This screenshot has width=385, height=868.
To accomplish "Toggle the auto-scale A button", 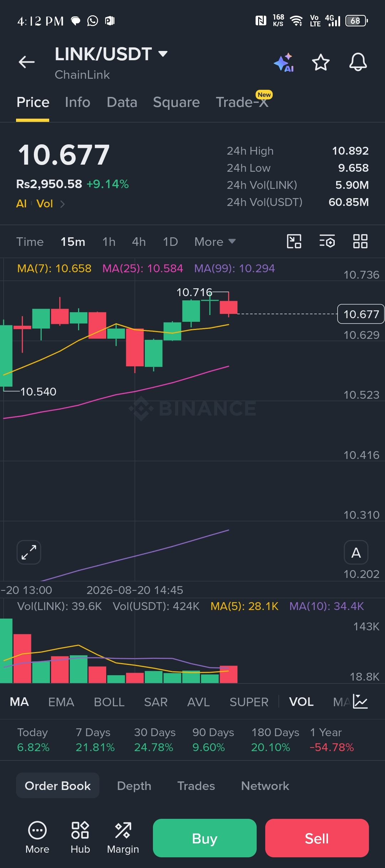I will (x=356, y=552).
